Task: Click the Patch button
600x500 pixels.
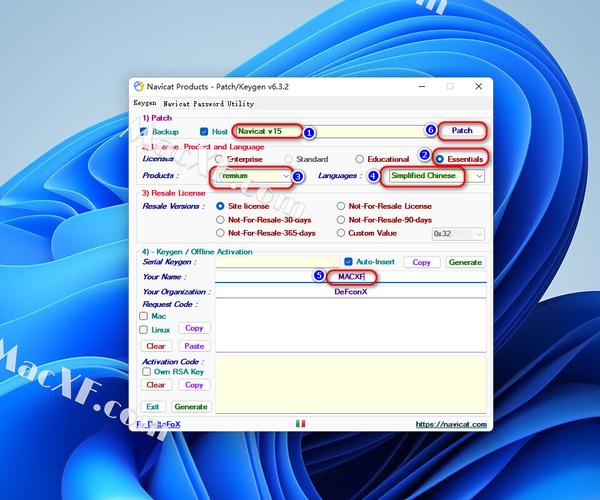Action: point(462,131)
